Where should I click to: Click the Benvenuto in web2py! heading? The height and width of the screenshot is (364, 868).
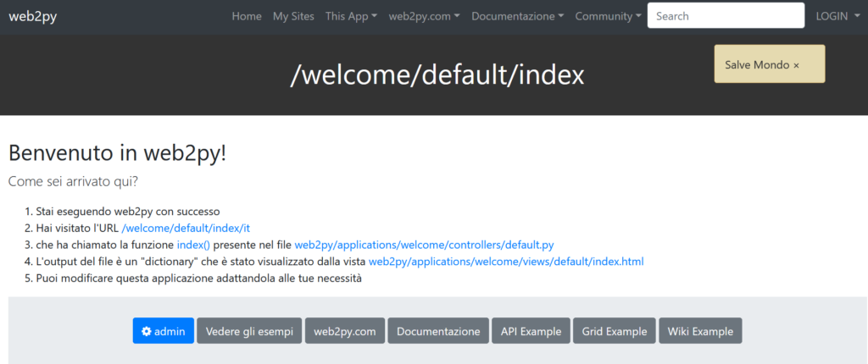pyautogui.click(x=117, y=153)
